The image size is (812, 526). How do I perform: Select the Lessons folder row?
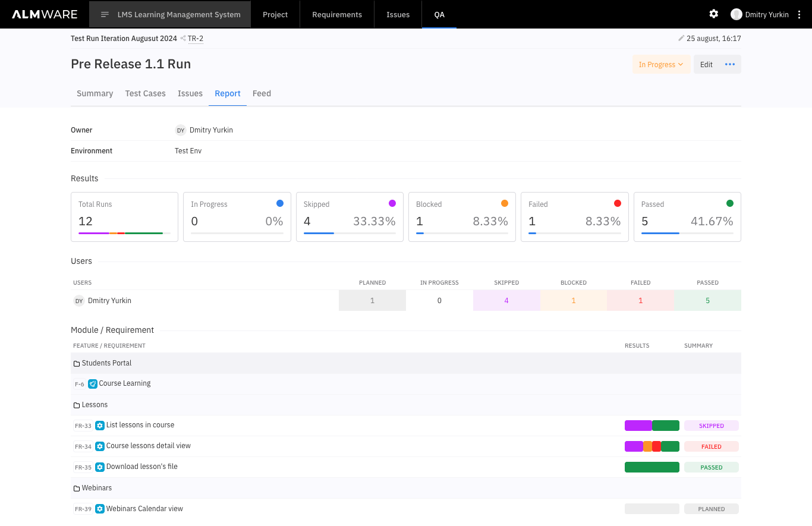pyautogui.click(x=406, y=405)
